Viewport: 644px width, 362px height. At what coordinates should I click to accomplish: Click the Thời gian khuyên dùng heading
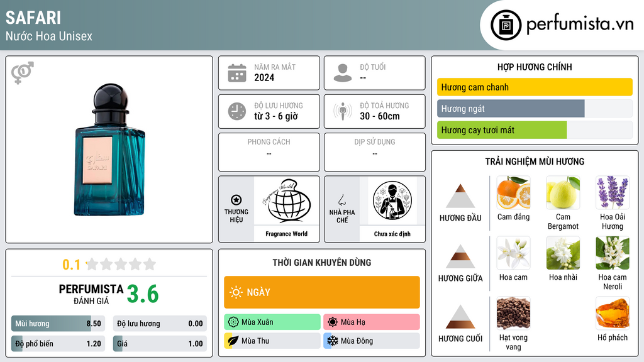point(321,262)
